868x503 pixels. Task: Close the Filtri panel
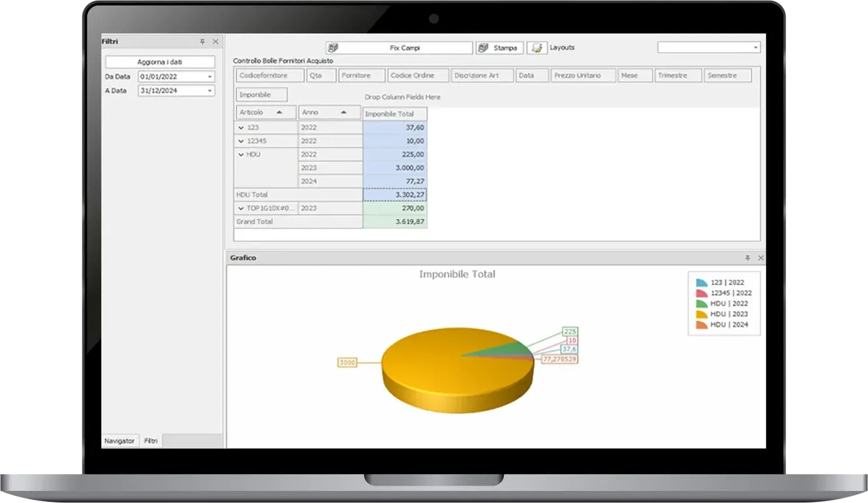(x=216, y=42)
